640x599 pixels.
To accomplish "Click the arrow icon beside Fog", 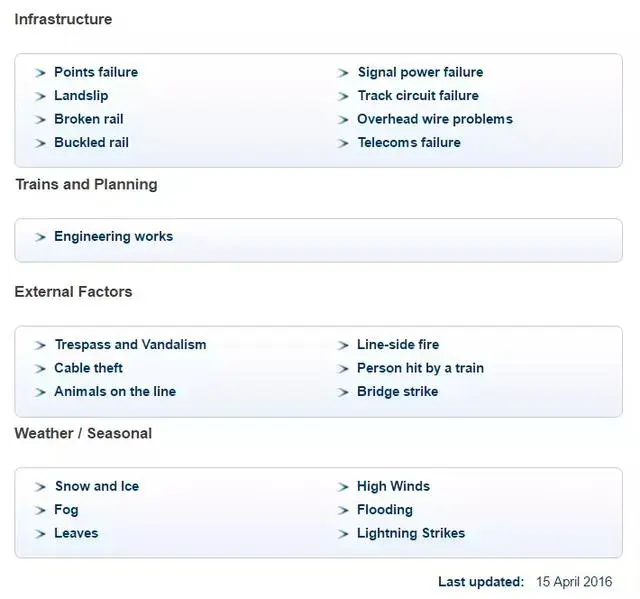I will coord(40,510).
